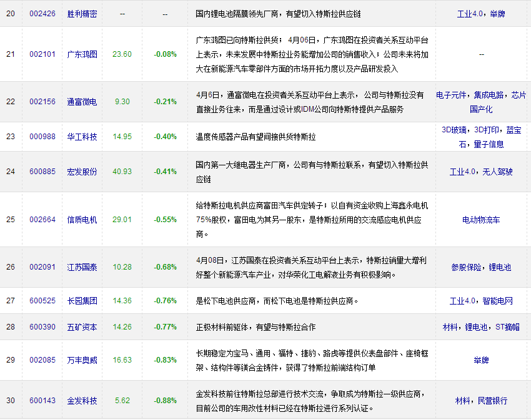Select the -0.40% change value

point(166,137)
